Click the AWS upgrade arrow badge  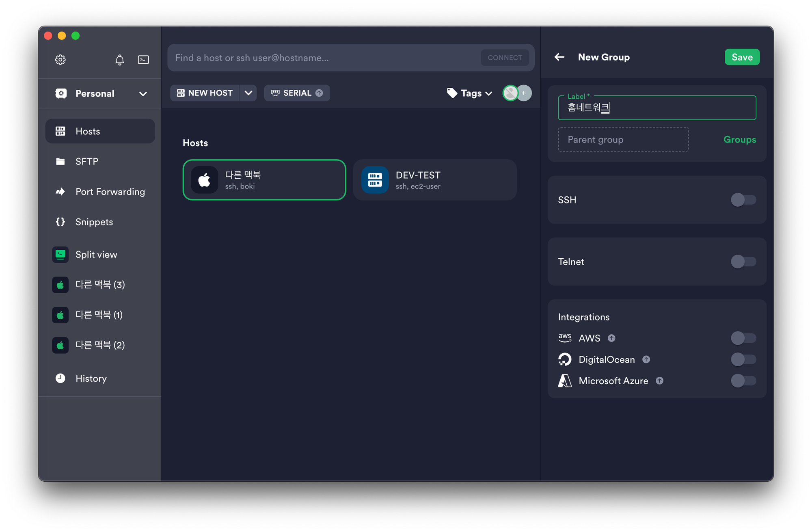611,338
